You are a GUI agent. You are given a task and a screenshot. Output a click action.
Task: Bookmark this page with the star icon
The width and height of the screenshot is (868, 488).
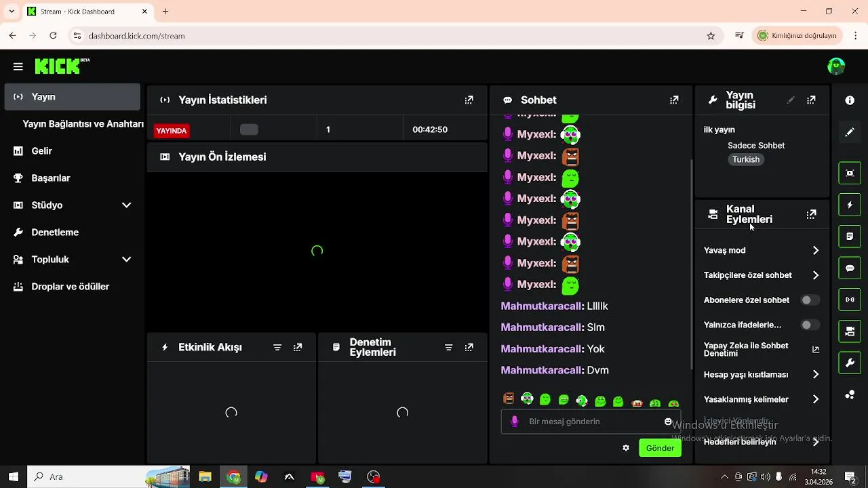click(711, 36)
